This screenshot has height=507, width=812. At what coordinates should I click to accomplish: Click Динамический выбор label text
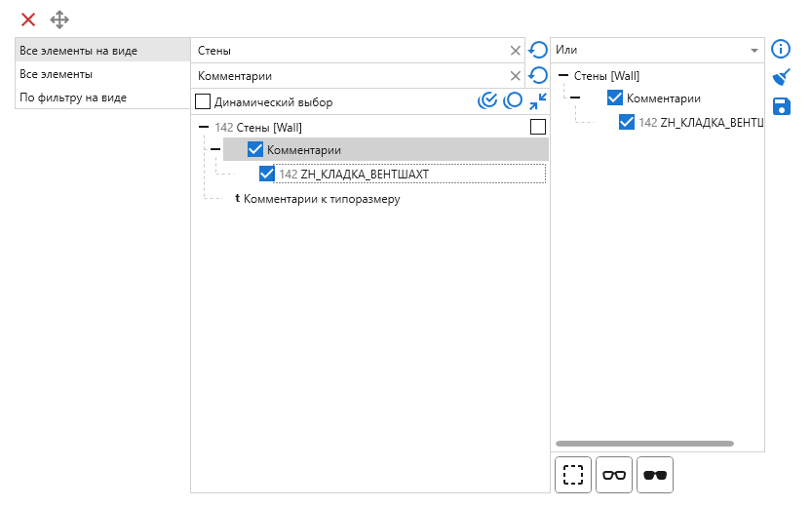click(273, 102)
